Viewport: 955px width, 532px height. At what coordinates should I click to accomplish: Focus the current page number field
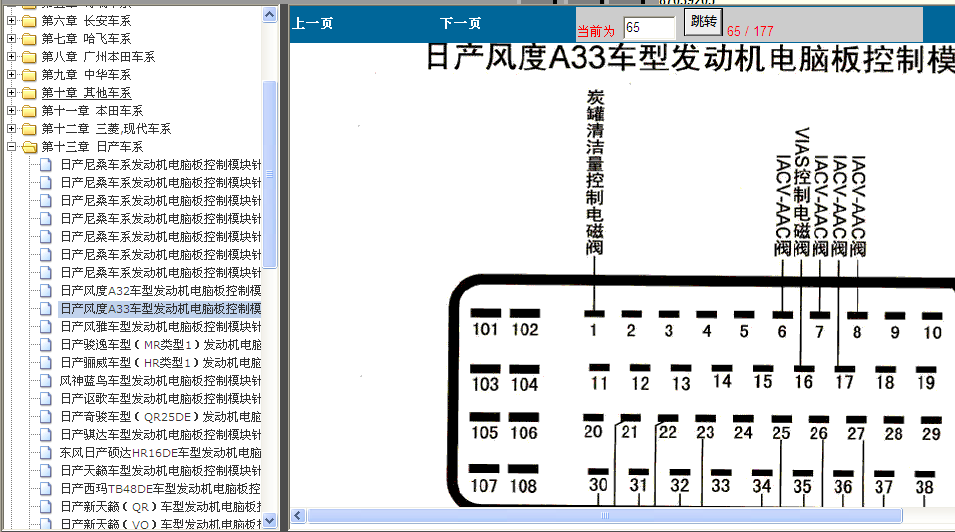[650, 28]
